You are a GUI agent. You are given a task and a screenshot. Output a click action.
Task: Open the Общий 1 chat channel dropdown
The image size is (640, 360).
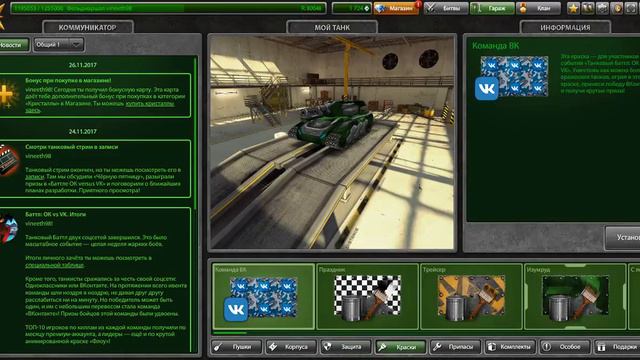click(x=59, y=45)
